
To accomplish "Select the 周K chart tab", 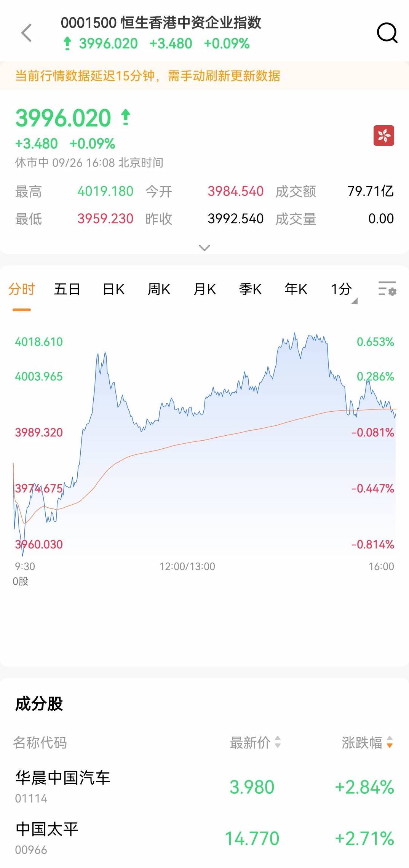I will point(159,289).
